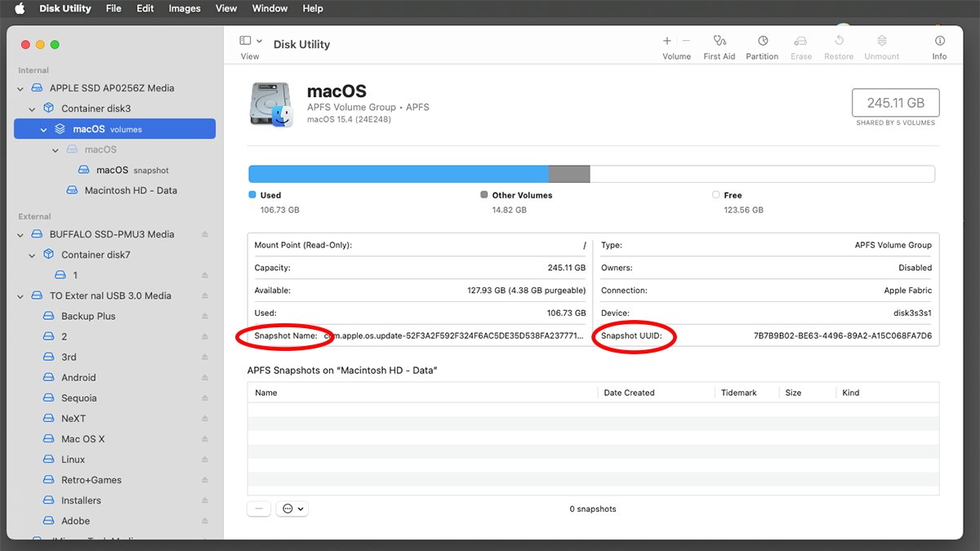Click the 245.11 GB capacity box

[x=895, y=103]
